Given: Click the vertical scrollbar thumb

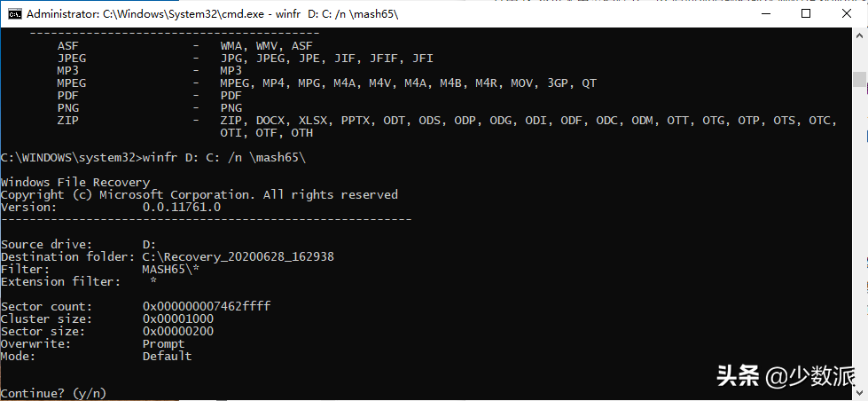Looking at the screenshot, I should [x=859, y=79].
